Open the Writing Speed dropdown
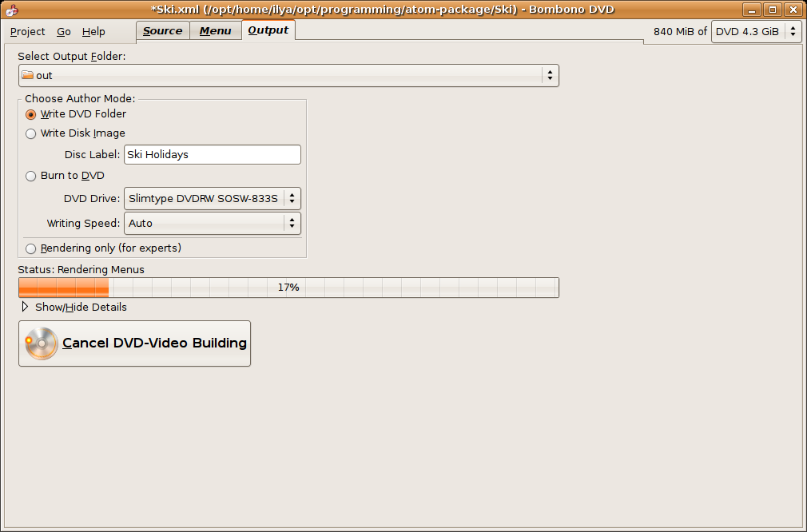 click(x=213, y=224)
